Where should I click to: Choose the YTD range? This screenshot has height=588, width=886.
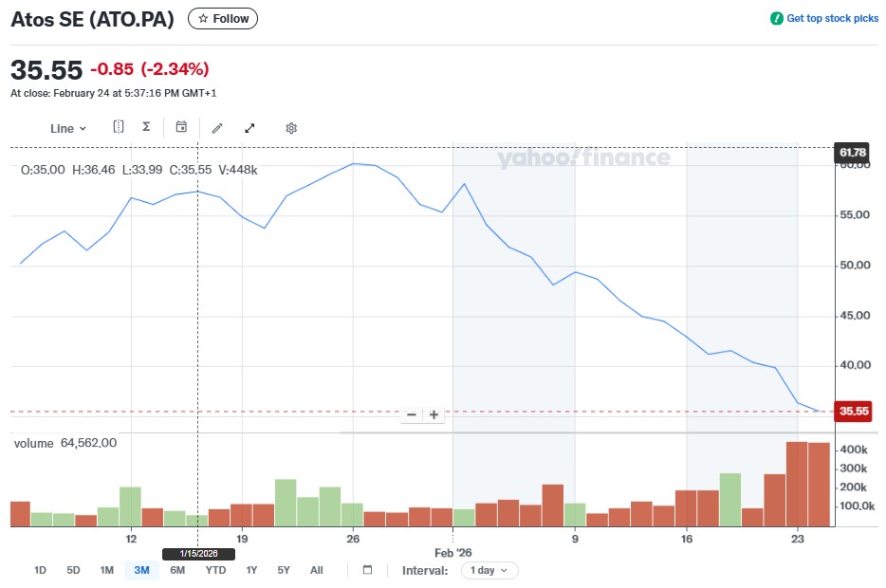(215, 570)
